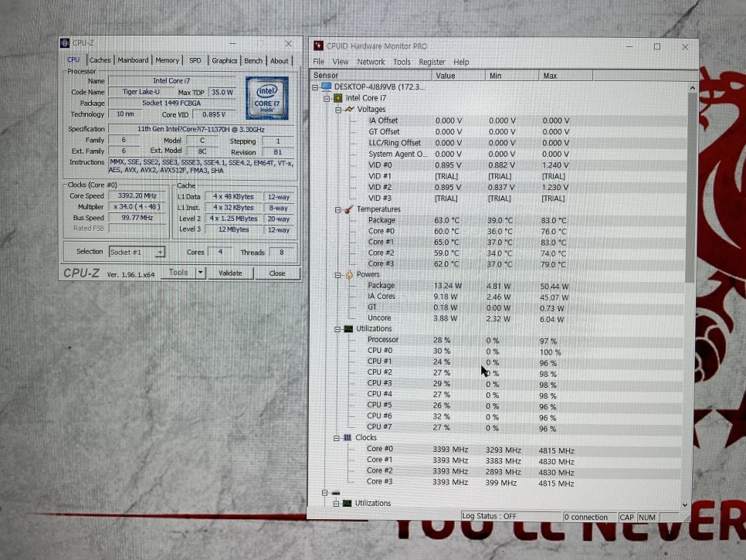The height and width of the screenshot is (560, 746).
Task: Open the Register menu
Action: pyautogui.click(x=432, y=62)
